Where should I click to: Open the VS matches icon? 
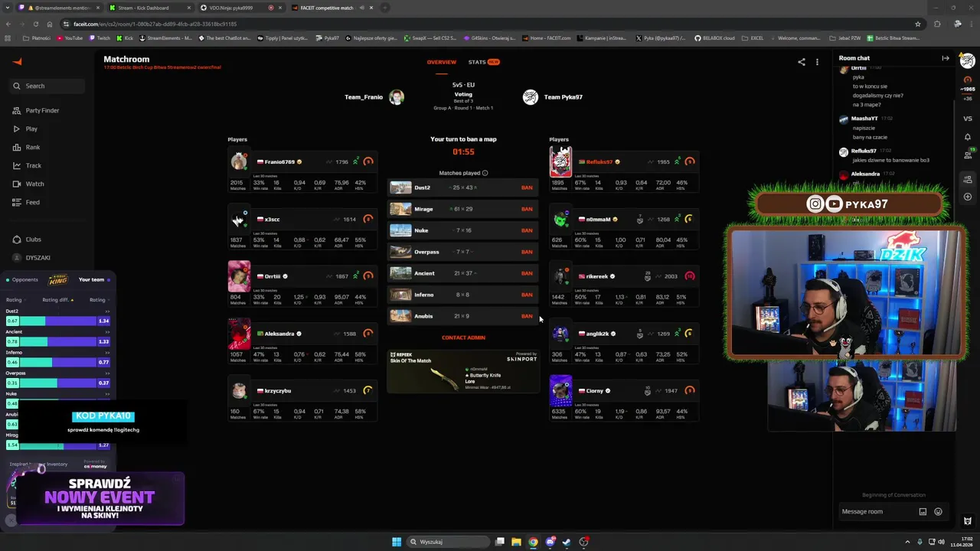coord(968,119)
